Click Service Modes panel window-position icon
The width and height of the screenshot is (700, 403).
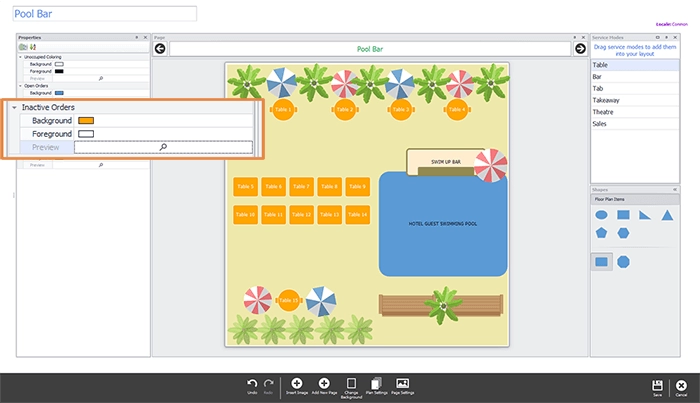(x=657, y=37)
